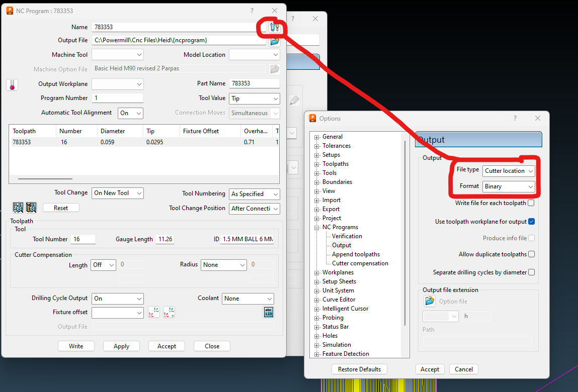Screen dimensions: 578x392
Task: Click the first fixture offset arrows icon
Action: (154, 312)
